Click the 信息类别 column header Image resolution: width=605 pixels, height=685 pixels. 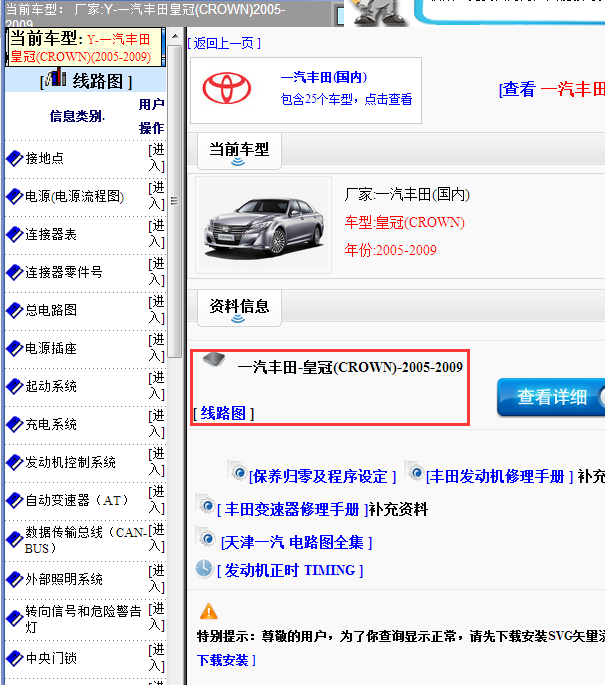[77, 116]
